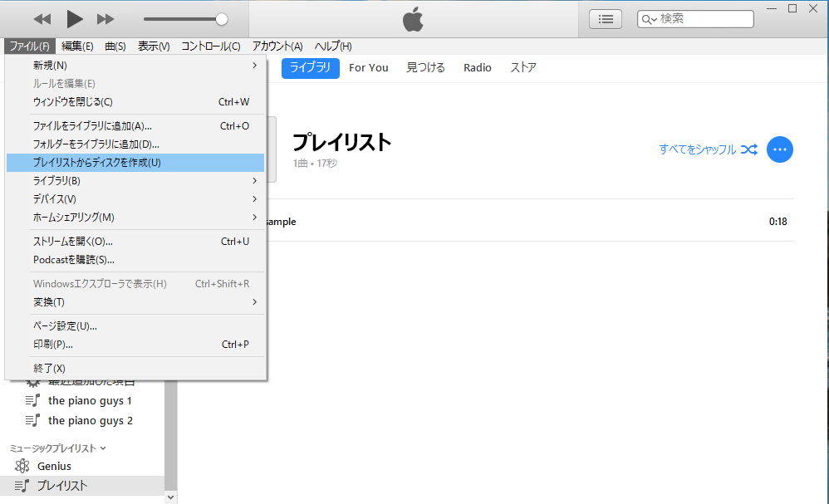Select 終了(X) to quit

tap(135, 368)
